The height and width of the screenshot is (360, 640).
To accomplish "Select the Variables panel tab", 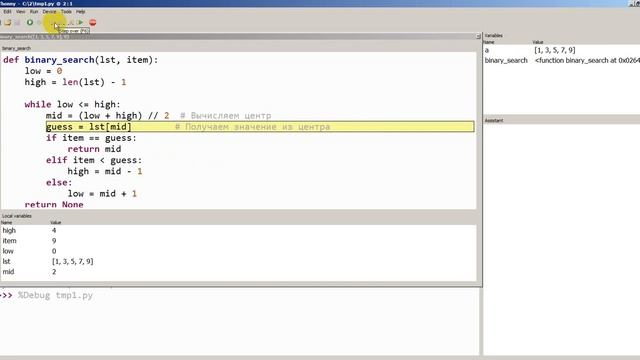I will tap(493, 36).
